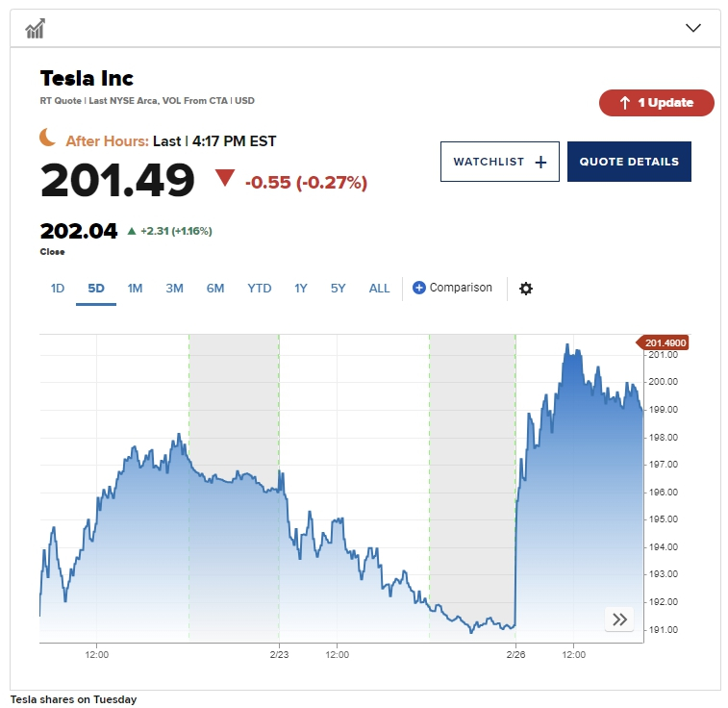The width and height of the screenshot is (728, 708).
Task: Click the blue plus Comparison icon
Action: pos(419,288)
